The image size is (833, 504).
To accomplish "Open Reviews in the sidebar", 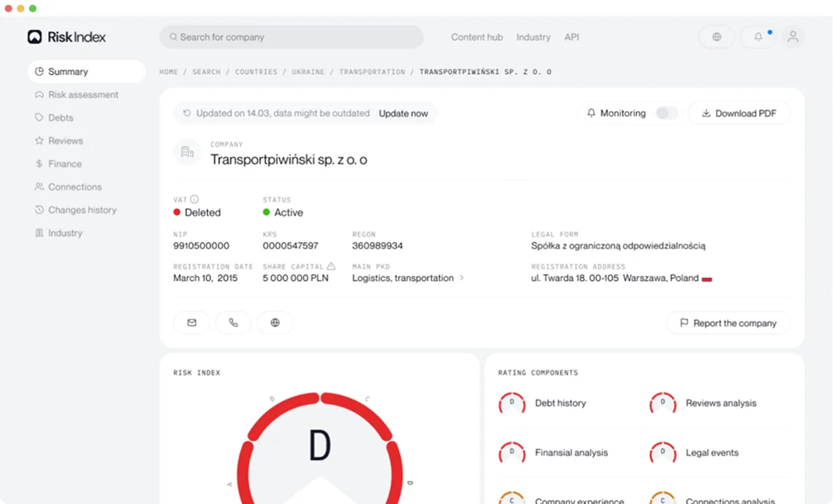I will [x=59, y=141].
